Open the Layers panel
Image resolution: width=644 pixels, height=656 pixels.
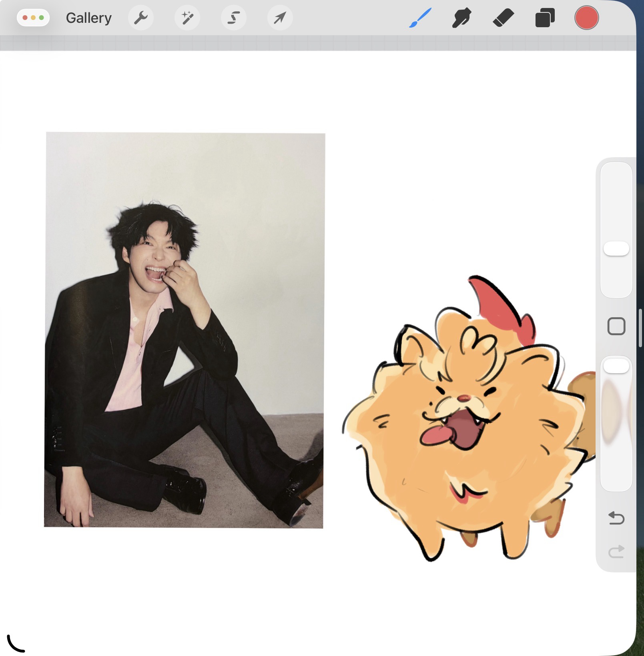(545, 18)
